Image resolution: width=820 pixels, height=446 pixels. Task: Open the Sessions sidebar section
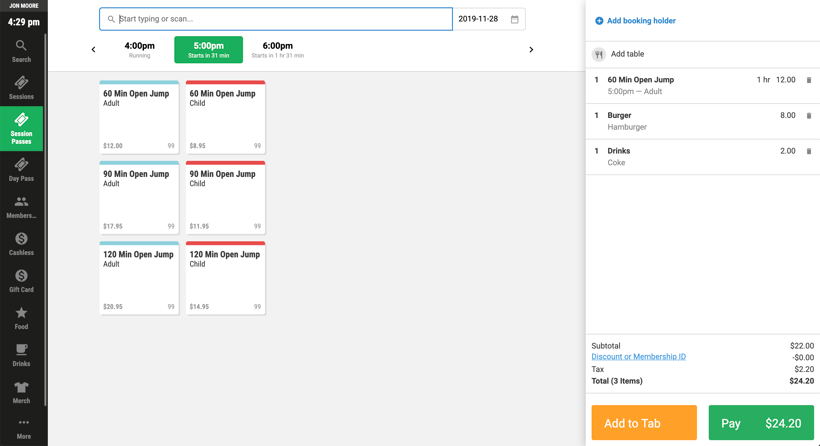click(21, 88)
